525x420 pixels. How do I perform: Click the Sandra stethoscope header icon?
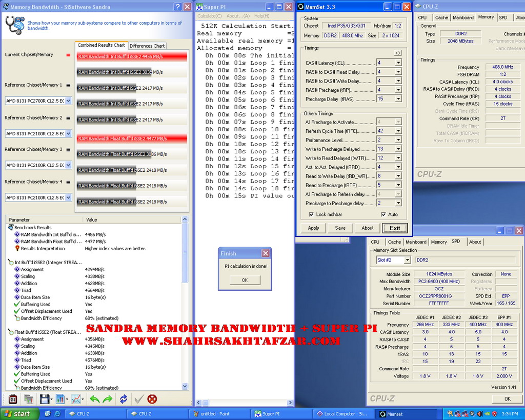click(15, 25)
